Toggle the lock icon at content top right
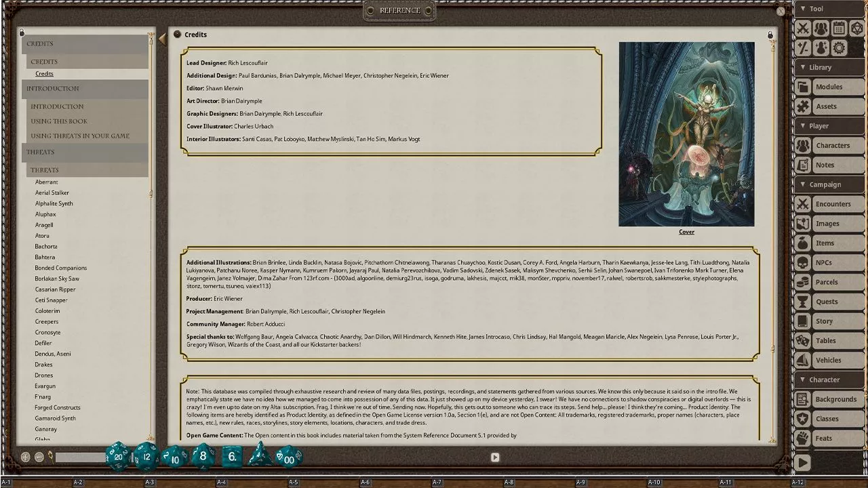 770,35
